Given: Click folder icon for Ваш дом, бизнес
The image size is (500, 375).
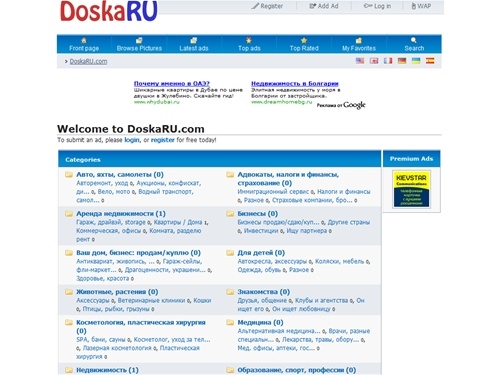Looking at the screenshot, I should pos(69,253).
